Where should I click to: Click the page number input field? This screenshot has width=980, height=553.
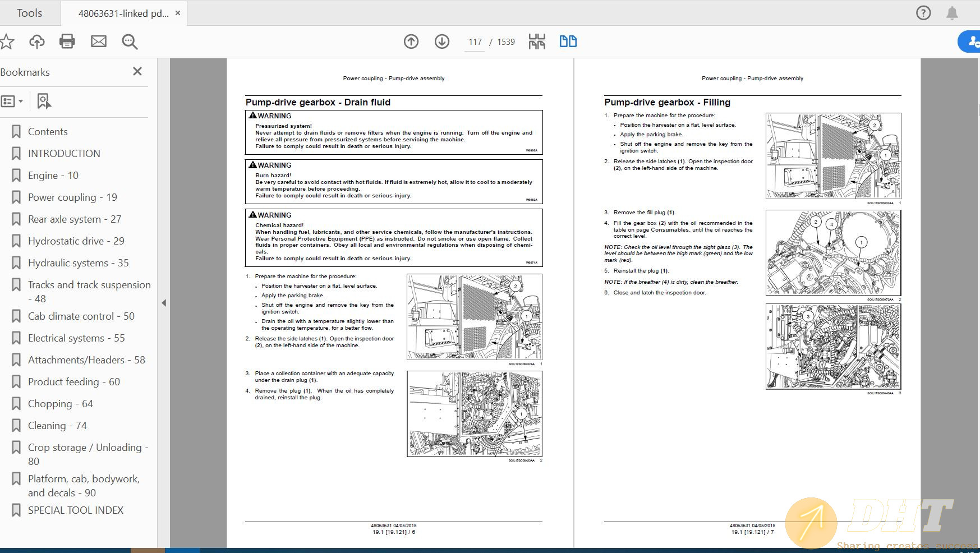coord(475,42)
